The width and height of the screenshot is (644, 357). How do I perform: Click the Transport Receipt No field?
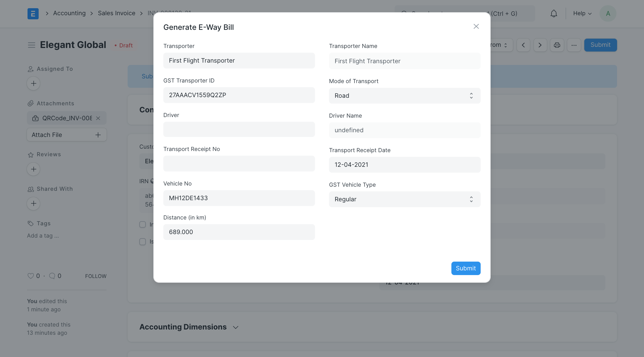(x=239, y=164)
